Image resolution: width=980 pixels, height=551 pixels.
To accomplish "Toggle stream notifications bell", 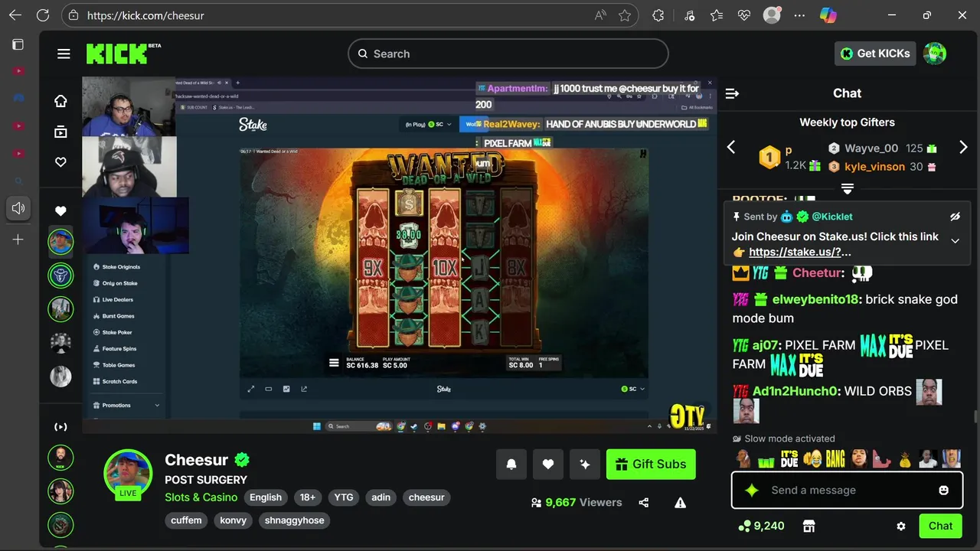I will point(511,464).
